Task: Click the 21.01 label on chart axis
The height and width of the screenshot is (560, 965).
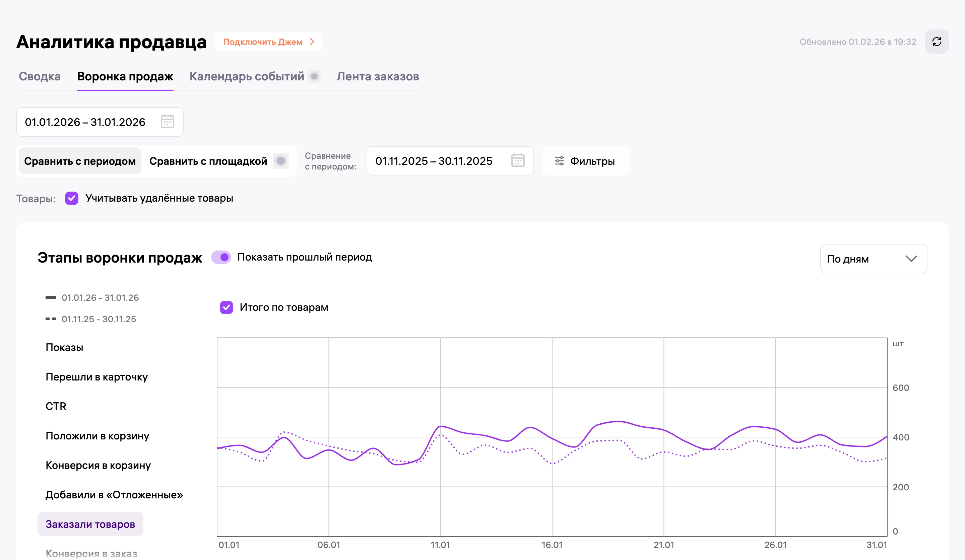Action: [664, 545]
